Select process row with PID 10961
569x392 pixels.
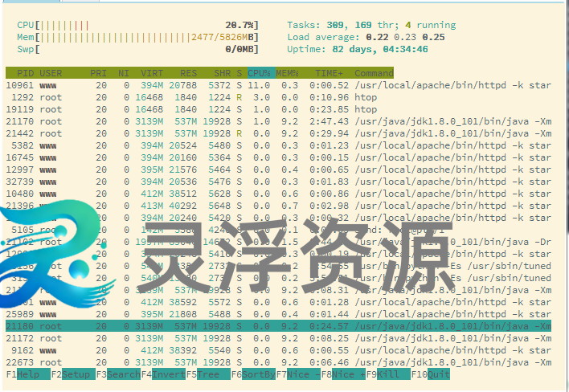(x=278, y=85)
